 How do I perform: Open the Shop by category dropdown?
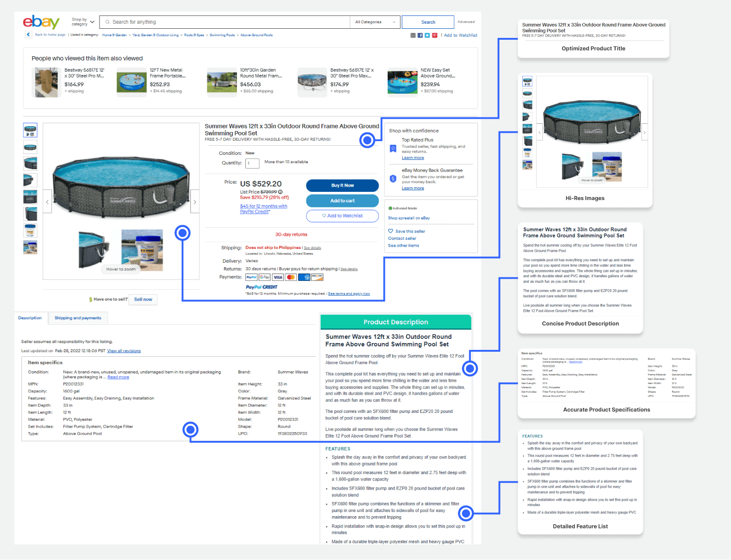[83, 22]
